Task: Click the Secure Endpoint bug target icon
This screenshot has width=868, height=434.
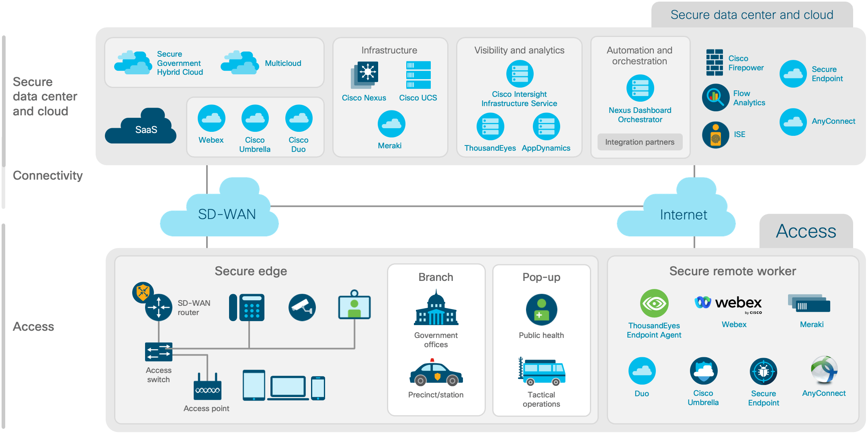Action: click(x=764, y=371)
